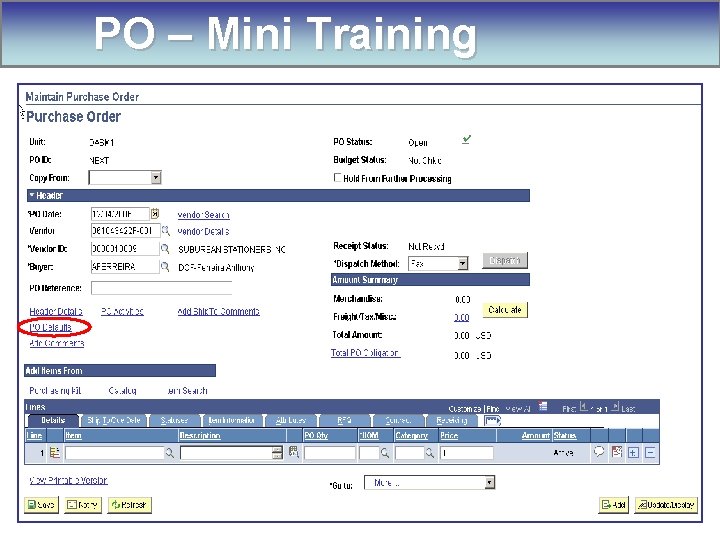The width and height of the screenshot is (720, 540).
Task: Click the Add button
Action: [613, 505]
